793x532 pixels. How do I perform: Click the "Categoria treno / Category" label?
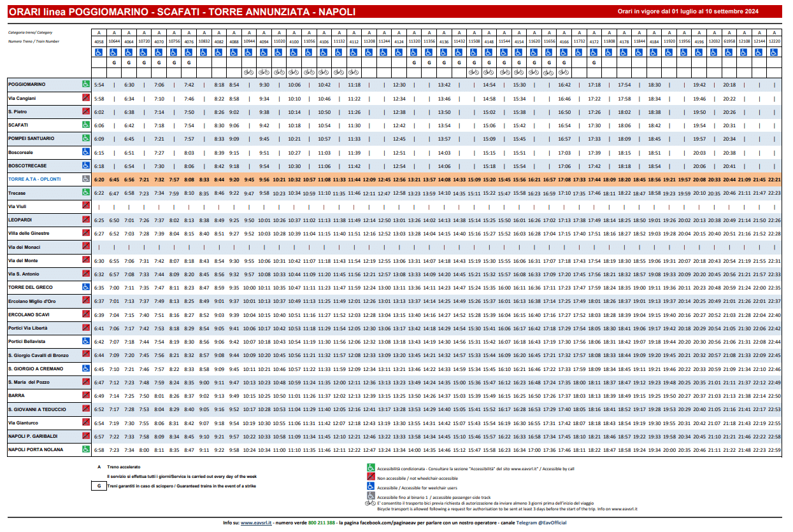(31, 32)
